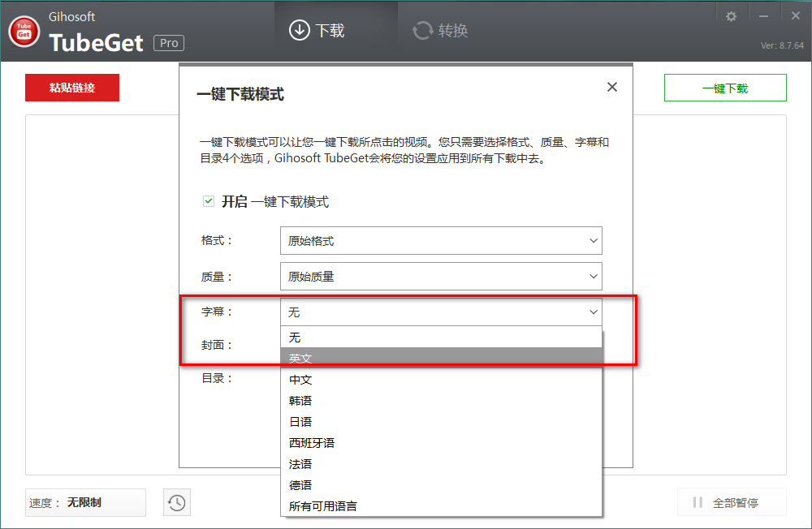Screen dimensions: 812x529
Task: Click the circular convert arrows icon on 转换
Action: coord(421,31)
